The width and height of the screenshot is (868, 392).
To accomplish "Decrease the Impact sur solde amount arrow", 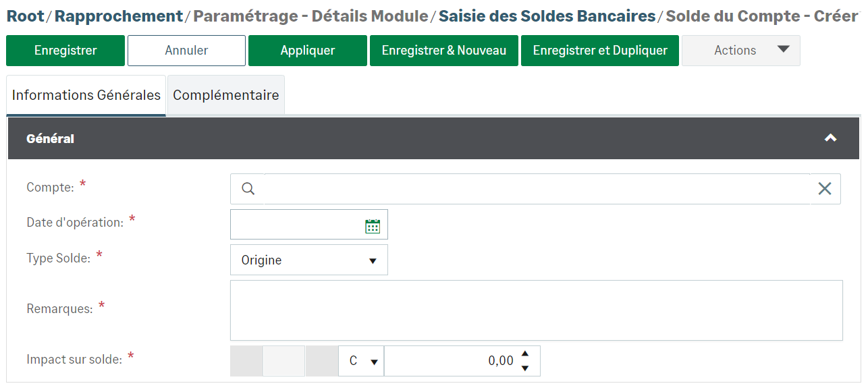I will [x=525, y=368].
